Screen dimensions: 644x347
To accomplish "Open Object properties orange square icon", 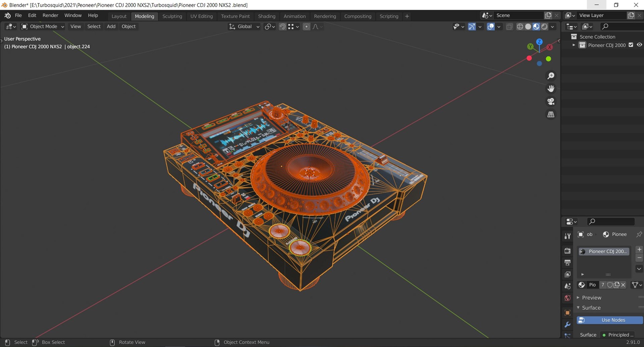I will coord(568,313).
